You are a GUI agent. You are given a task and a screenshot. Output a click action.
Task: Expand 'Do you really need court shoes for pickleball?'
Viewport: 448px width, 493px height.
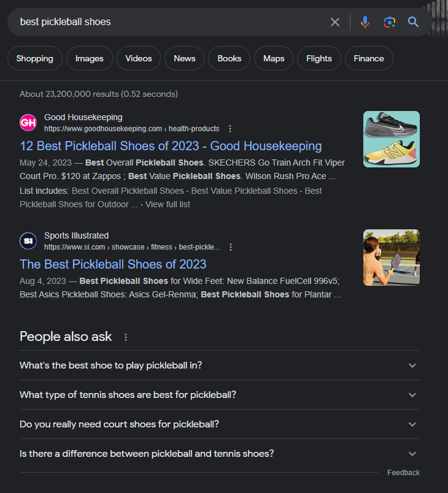pos(220,424)
